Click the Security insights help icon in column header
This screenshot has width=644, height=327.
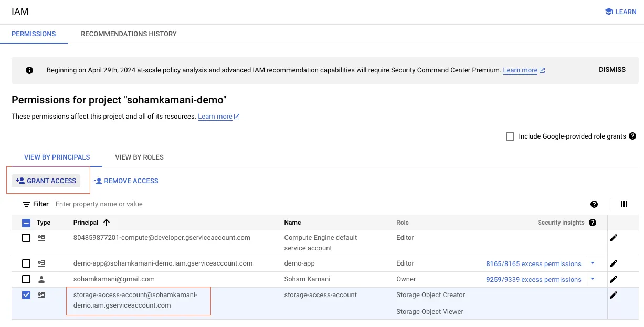point(593,223)
